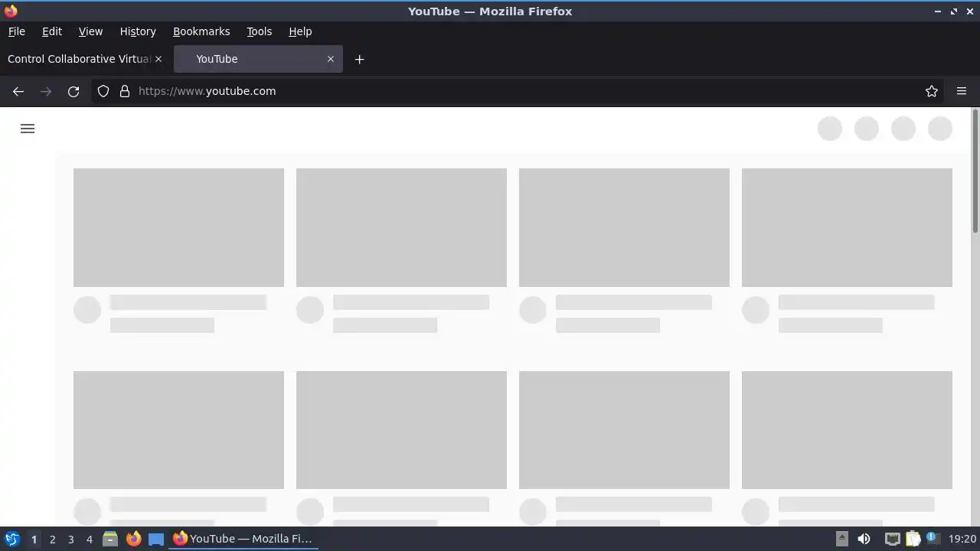Open the View menu
This screenshot has height=551, width=980.
click(90, 31)
